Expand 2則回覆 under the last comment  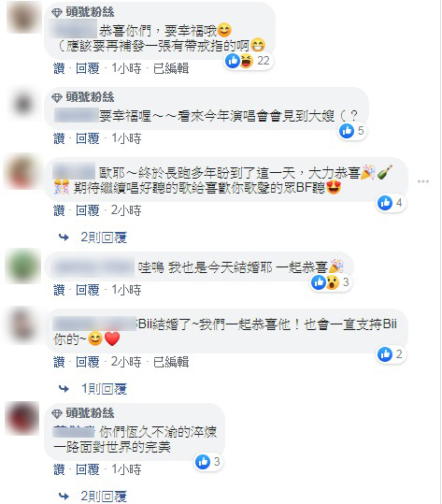[x=104, y=497]
